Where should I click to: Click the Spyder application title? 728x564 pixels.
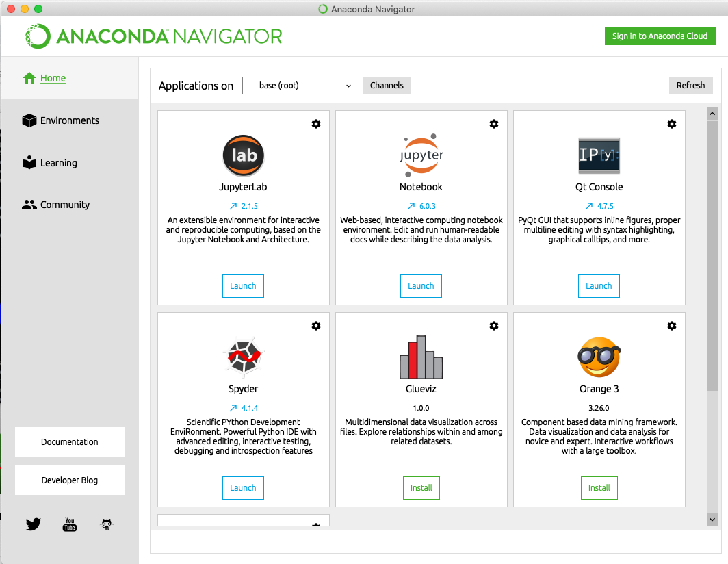(244, 389)
